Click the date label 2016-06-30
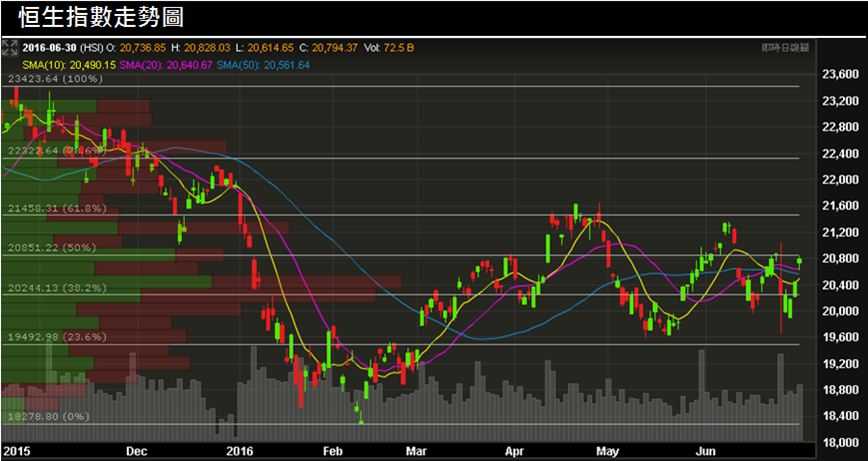 point(50,48)
